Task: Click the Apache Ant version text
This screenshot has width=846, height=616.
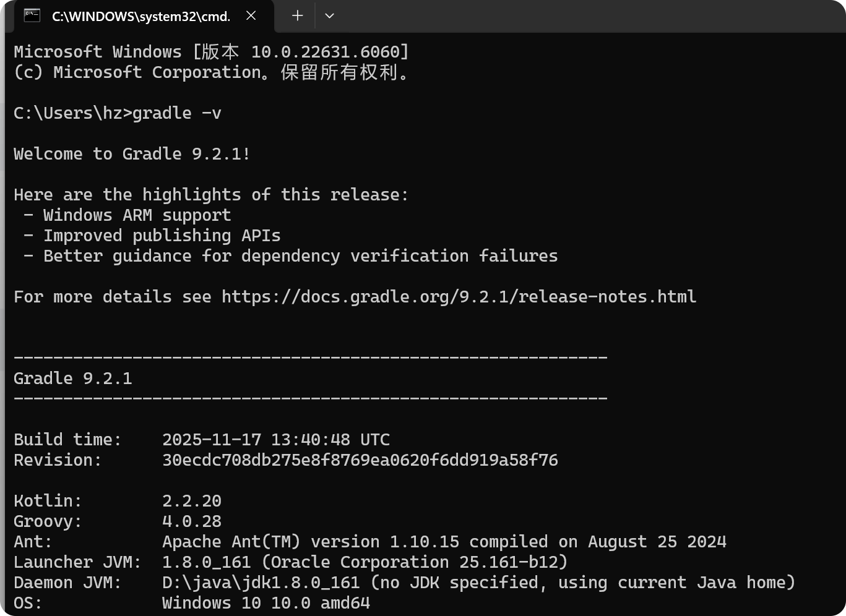Action: point(444,542)
